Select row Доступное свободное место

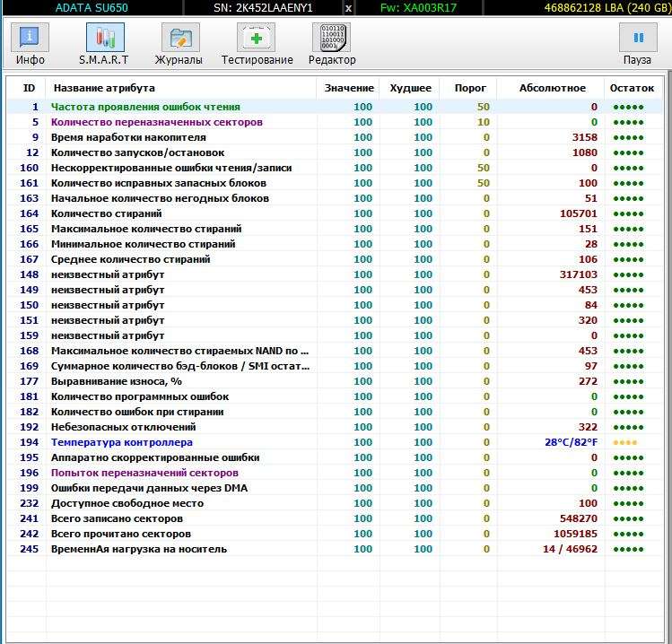coord(335,503)
